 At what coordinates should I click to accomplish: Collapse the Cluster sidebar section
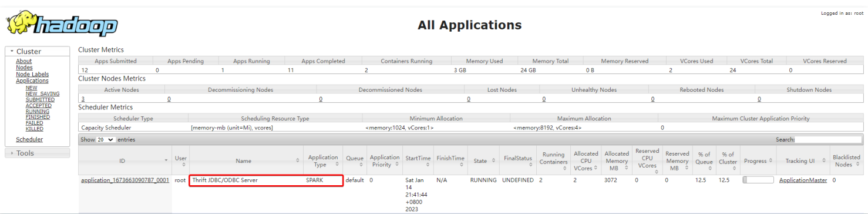pos(37,52)
